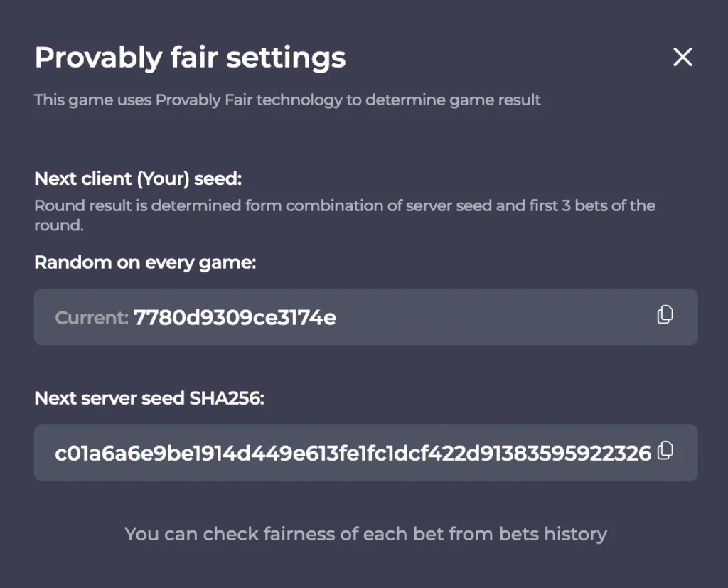
Task: Select the "Random on every game" option
Action: (145, 262)
